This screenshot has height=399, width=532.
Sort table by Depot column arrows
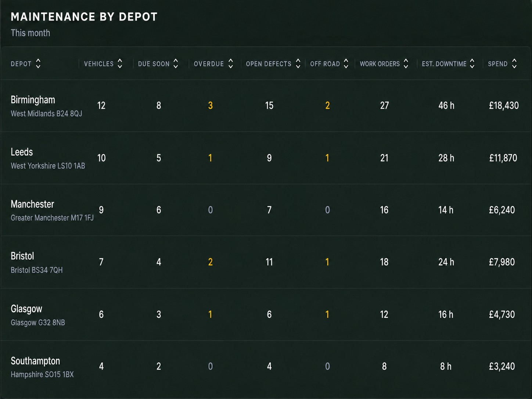pyautogui.click(x=38, y=64)
